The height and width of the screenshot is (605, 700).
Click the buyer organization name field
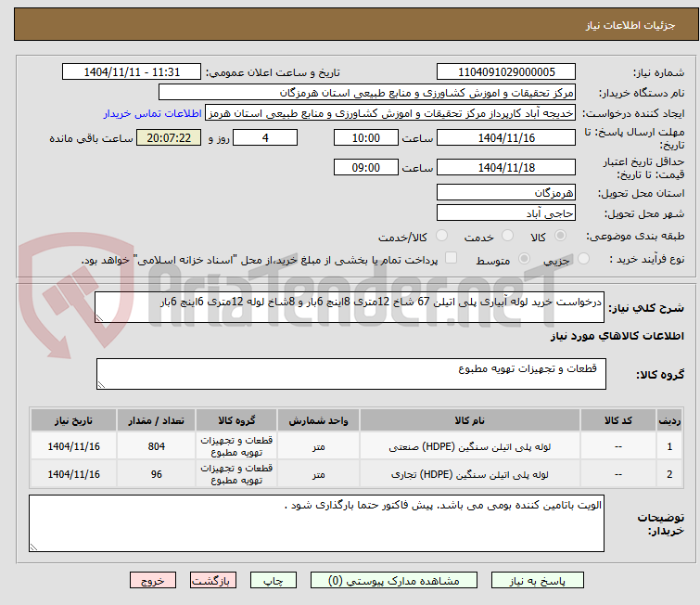coord(367,93)
